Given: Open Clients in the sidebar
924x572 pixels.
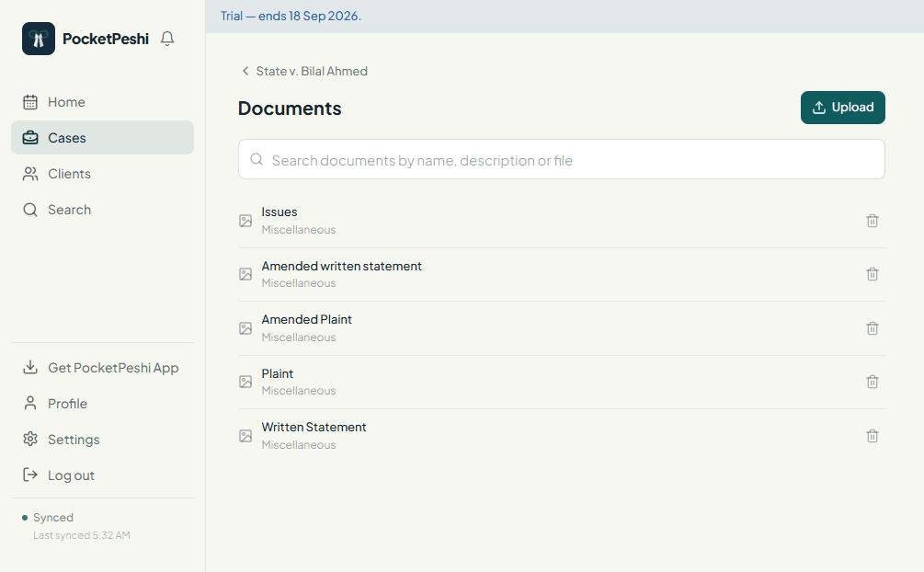Looking at the screenshot, I should (102, 174).
